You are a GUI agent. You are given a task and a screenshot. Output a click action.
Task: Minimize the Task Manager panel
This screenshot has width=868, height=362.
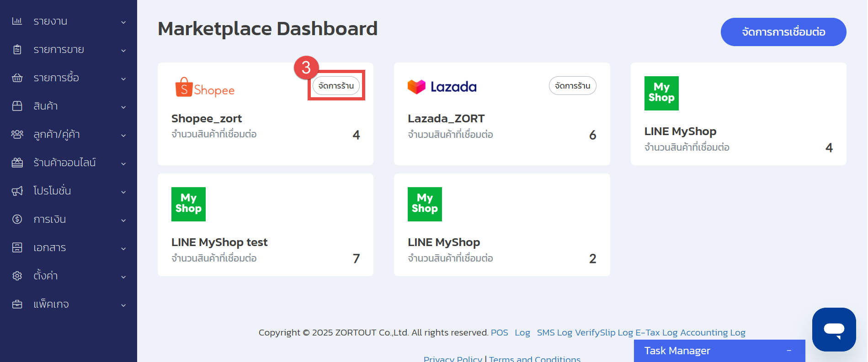pos(789,351)
